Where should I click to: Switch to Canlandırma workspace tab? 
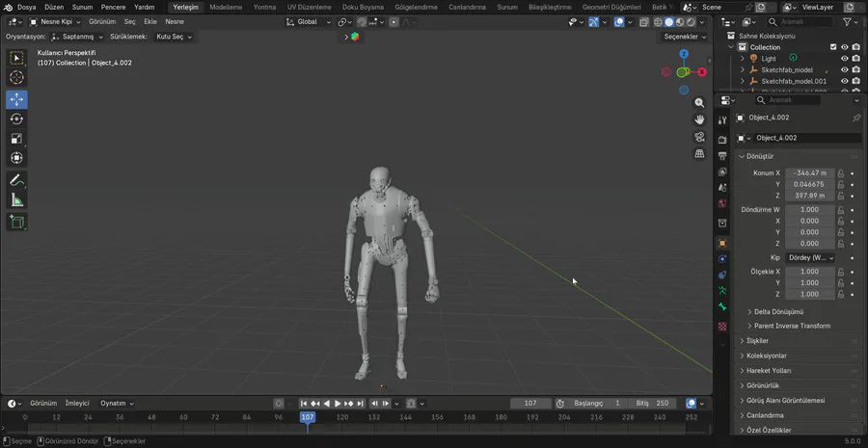[x=467, y=7]
